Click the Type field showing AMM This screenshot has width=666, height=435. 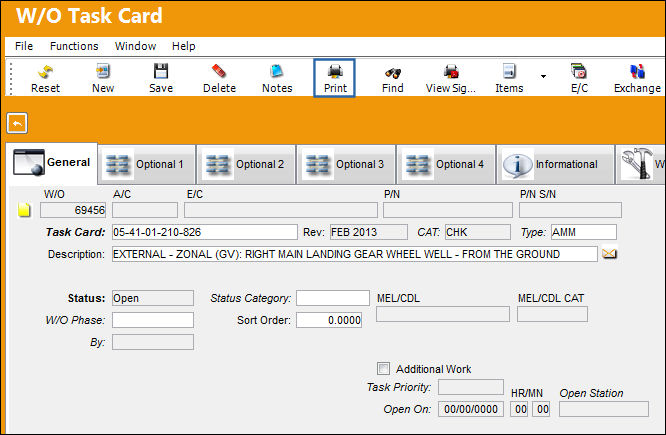pyautogui.click(x=584, y=232)
